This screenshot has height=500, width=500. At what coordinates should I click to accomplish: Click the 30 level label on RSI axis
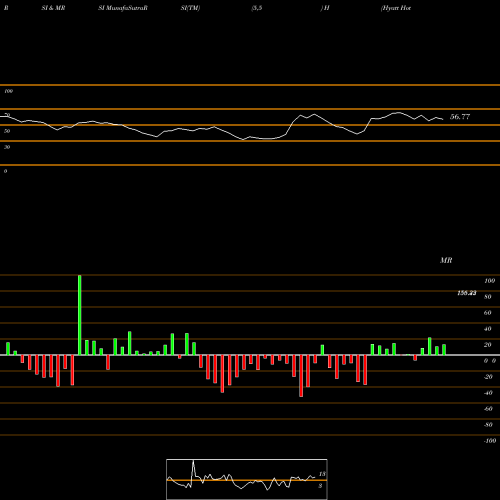tap(7, 147)
